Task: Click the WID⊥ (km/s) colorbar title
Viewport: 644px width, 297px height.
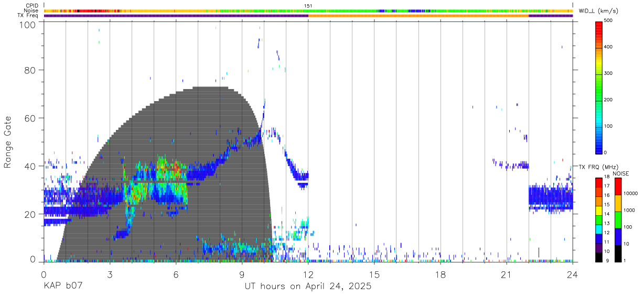Action: [599, 10]
